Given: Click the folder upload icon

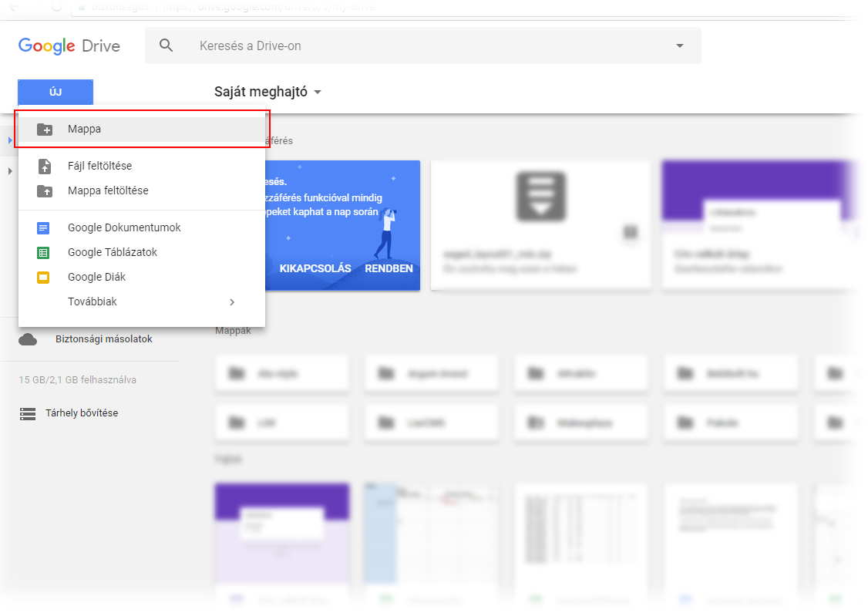Looking at the screenshot, I should tap(45, 190).
